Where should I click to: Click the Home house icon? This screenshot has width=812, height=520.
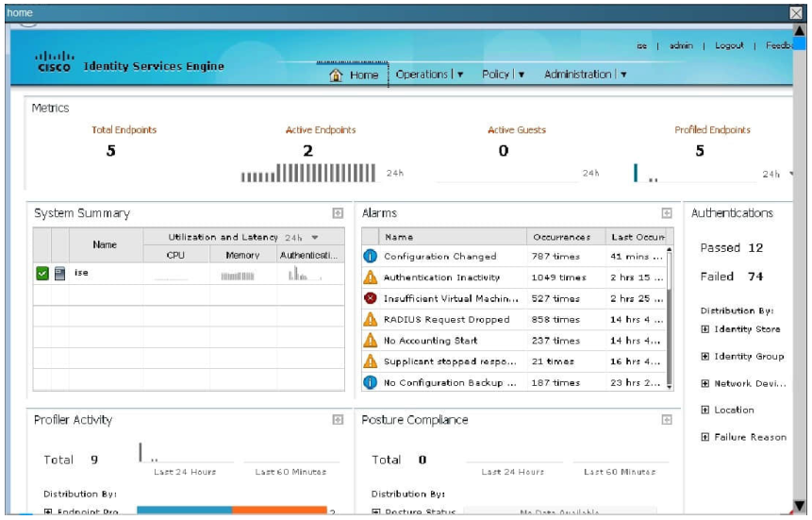pyautogui.click(x=336, y=75)
